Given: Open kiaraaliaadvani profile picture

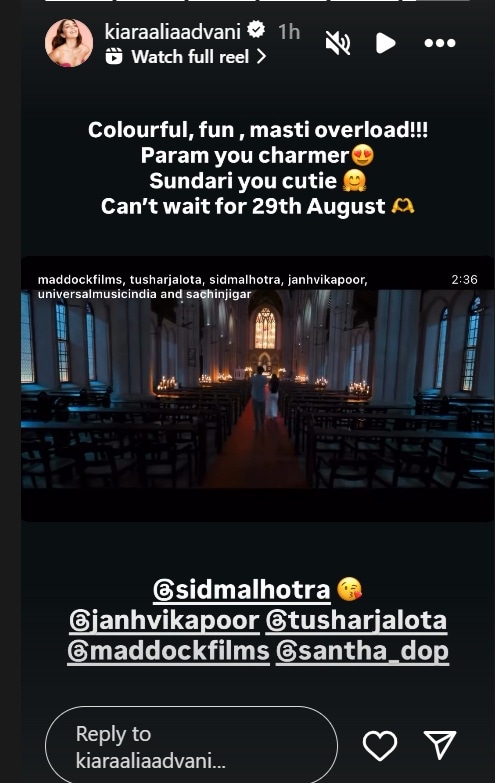Looking at the screenshot, I should [x=69, y=43].
